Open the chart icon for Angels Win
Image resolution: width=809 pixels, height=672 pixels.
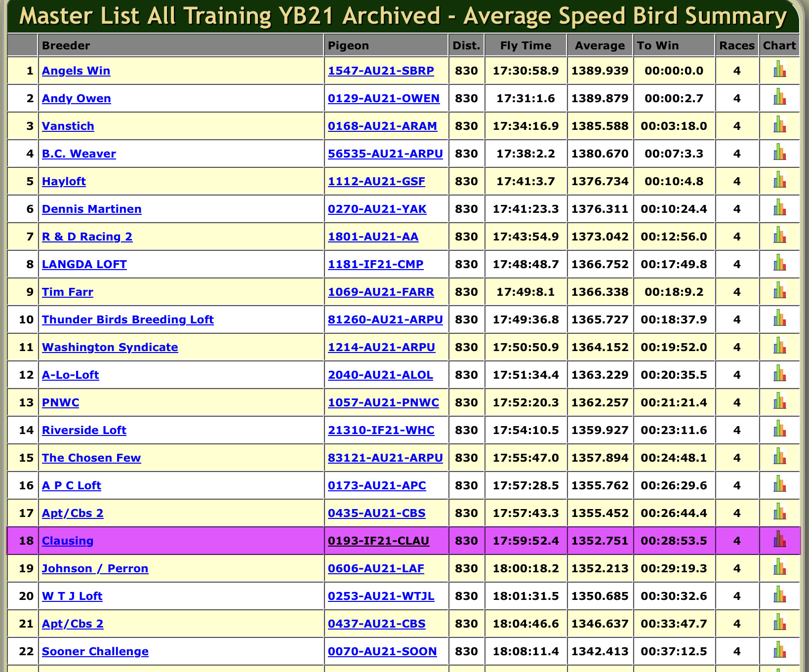click(779, 70)
